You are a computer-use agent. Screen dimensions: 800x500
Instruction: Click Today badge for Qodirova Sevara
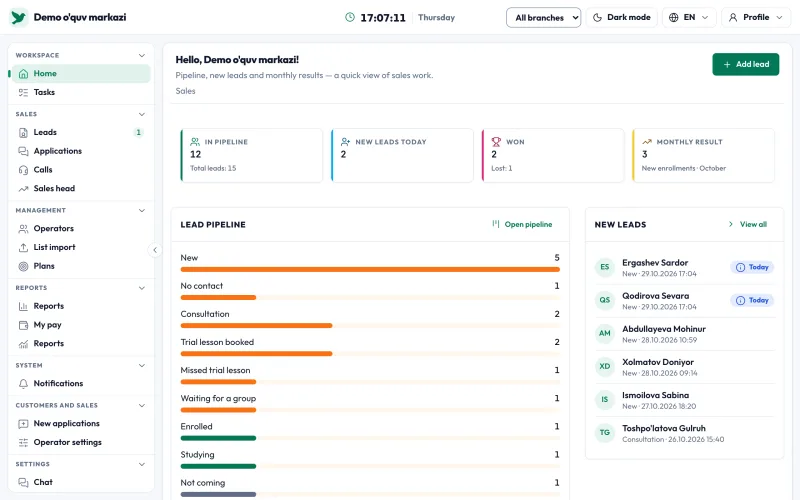(752, 301)
